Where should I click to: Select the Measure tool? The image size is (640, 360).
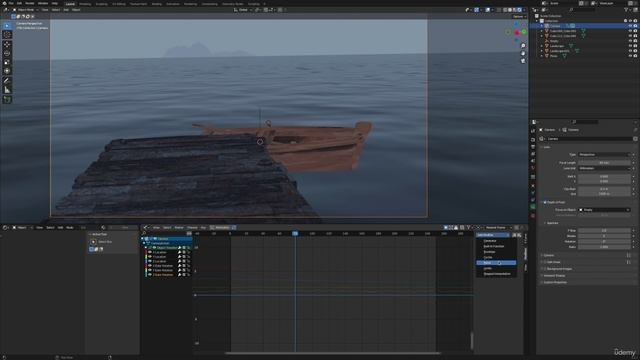pyautogui.click(x=7, y=90)
